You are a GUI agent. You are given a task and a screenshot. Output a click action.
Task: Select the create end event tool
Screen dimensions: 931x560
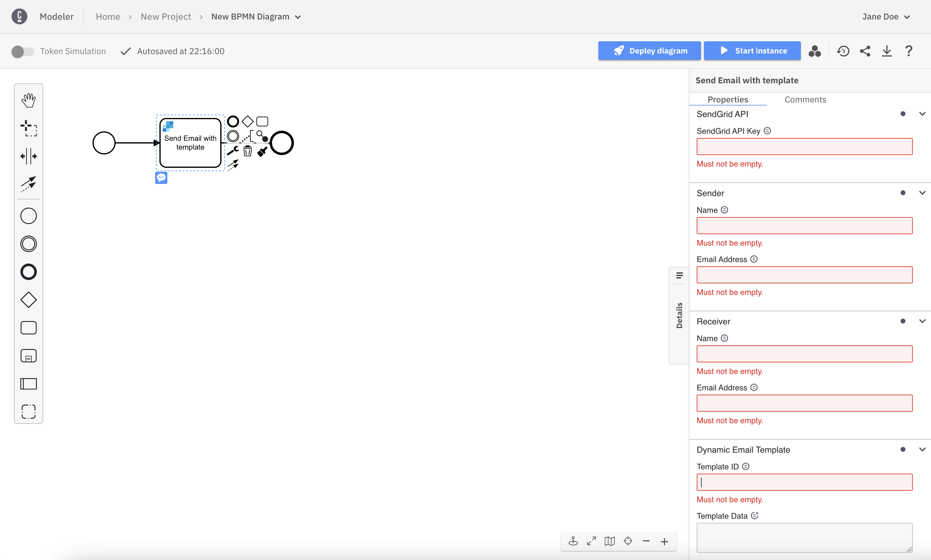(28, 271)
